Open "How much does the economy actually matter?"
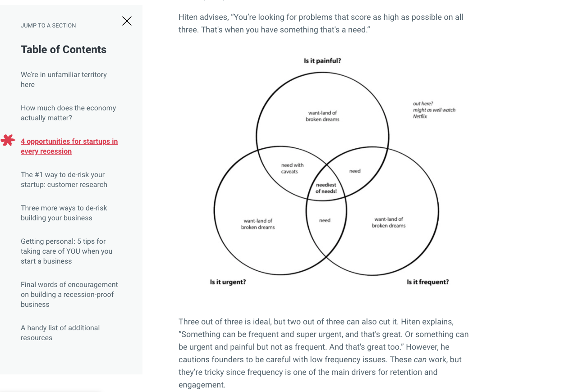The image size is (569, 392). 68,112
